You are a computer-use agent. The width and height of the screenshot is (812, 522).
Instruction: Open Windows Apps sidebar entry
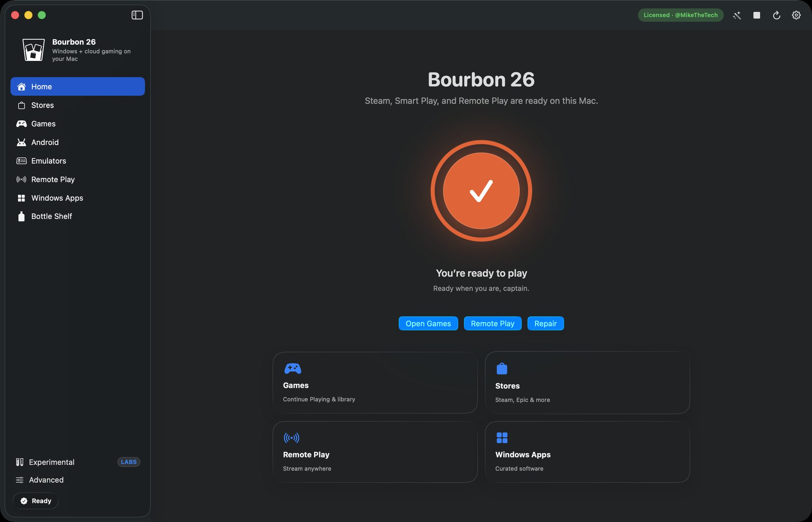click(78, 198)
